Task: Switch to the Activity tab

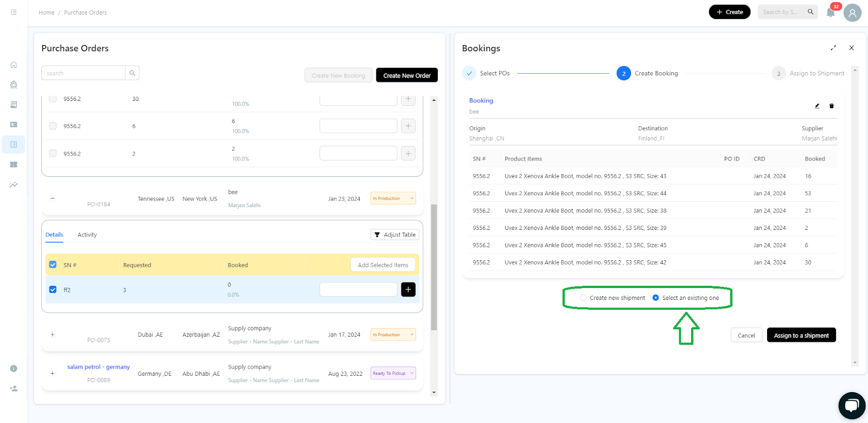Action: coord(87,235)
